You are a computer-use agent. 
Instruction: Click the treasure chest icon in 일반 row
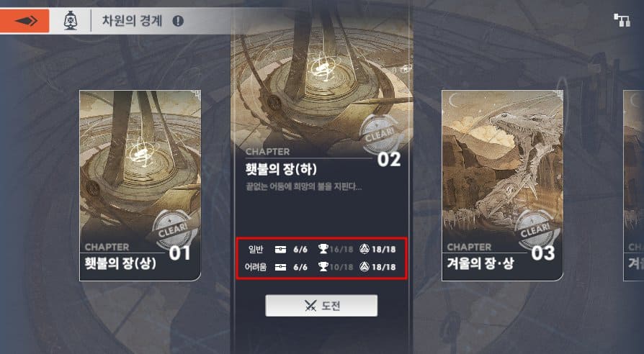coord(280,249)
